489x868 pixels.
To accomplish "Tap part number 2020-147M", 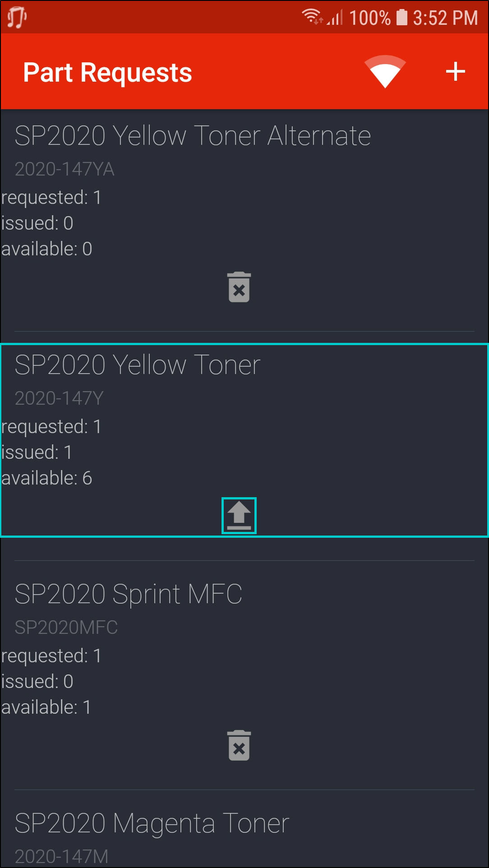I will click(62, 856).
